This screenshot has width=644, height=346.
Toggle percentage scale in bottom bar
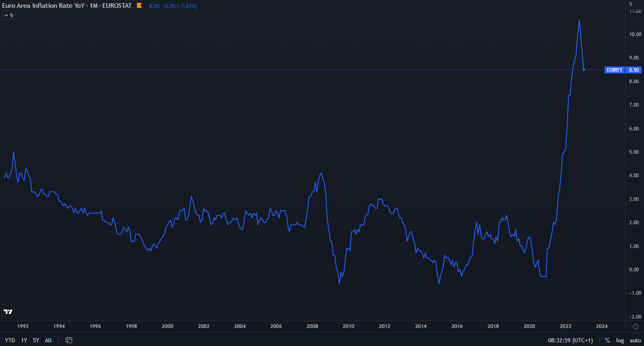[x=608, y=340]
